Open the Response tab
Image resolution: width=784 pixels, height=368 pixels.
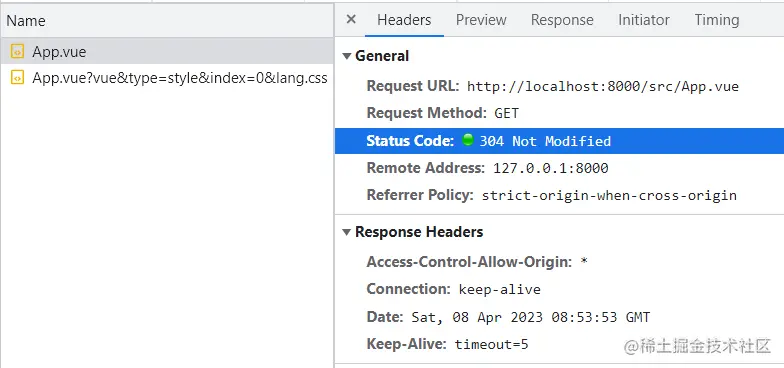562,20
